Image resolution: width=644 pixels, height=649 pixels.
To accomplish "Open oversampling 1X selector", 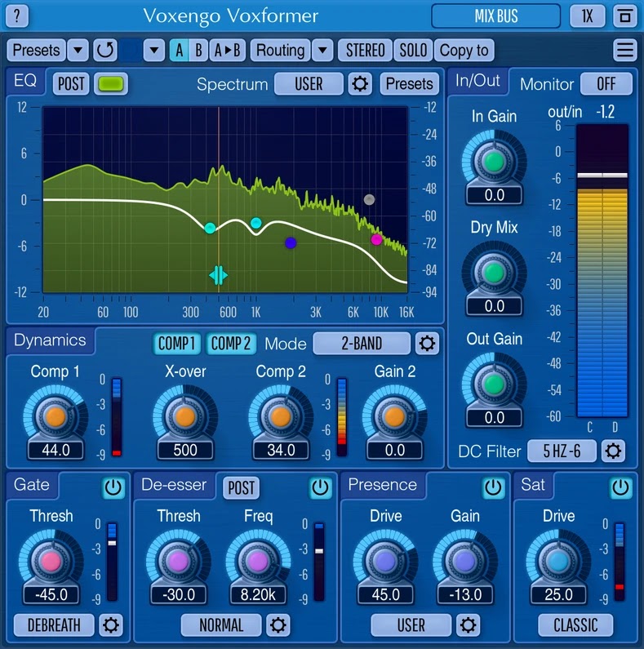I will pyautogui.click(x=588, y=16).
